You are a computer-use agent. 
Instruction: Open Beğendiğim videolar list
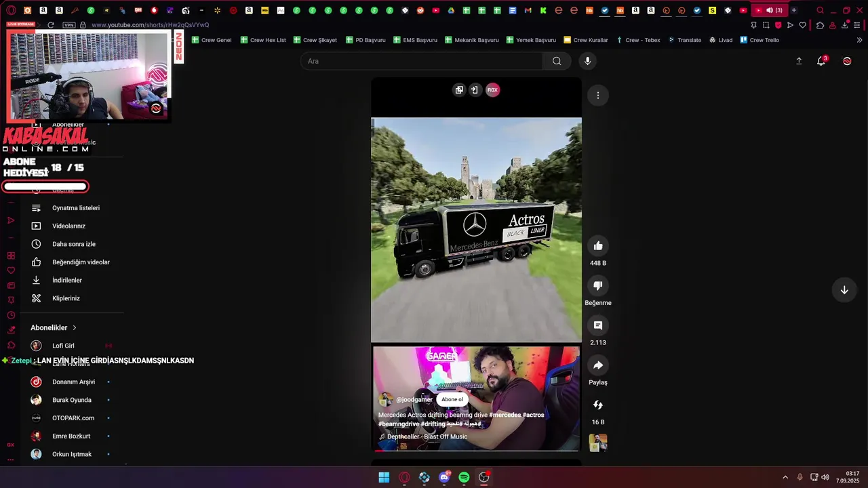click(71, 262)
